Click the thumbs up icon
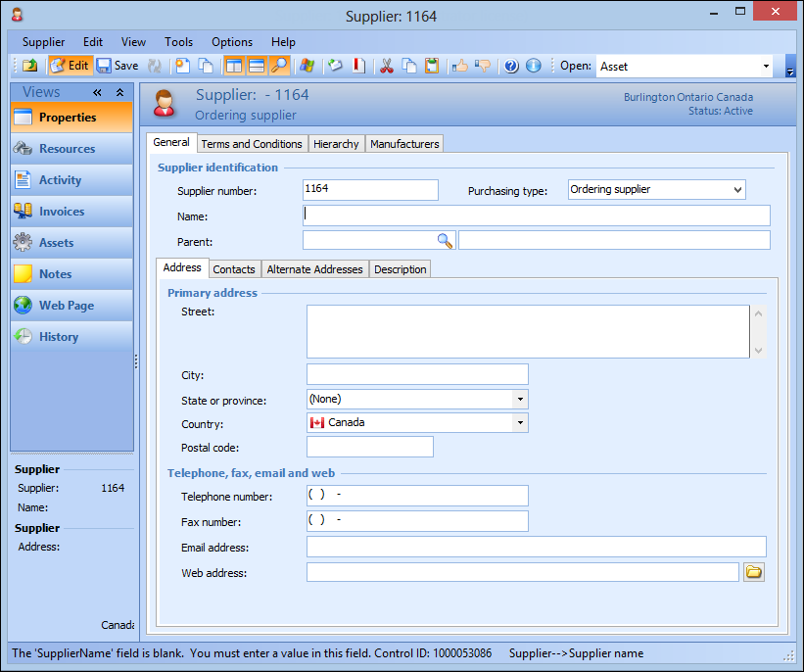The width and height of the screenshot is (804, 672). [460, 66]
